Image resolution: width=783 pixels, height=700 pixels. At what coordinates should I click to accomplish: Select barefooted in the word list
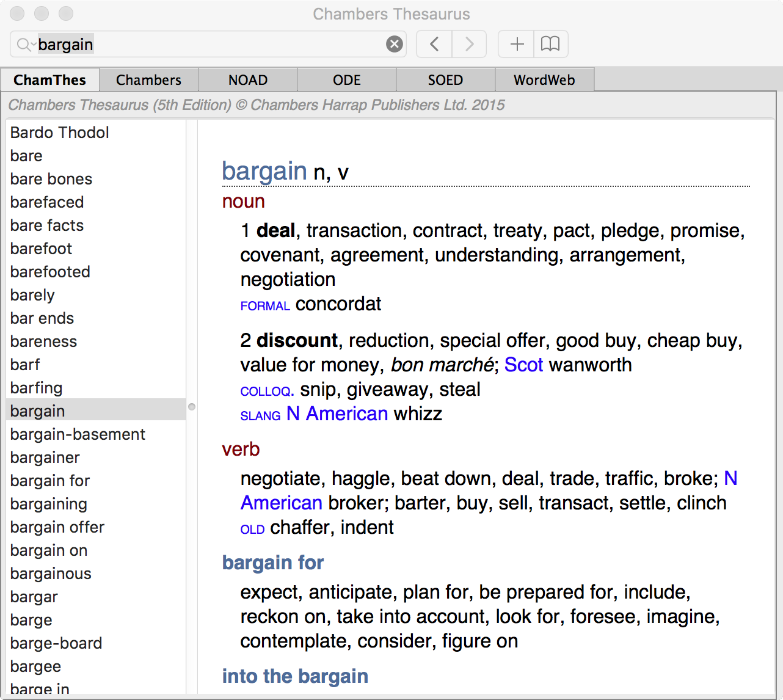click(x=96, y=272)
